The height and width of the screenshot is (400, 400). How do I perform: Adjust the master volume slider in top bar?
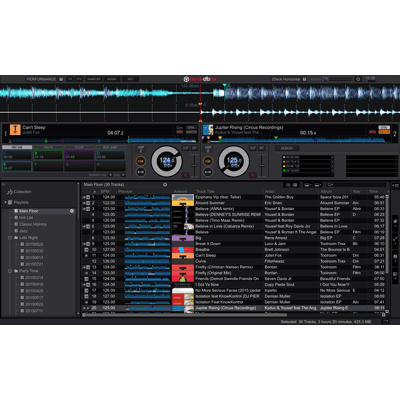[339, 79]
